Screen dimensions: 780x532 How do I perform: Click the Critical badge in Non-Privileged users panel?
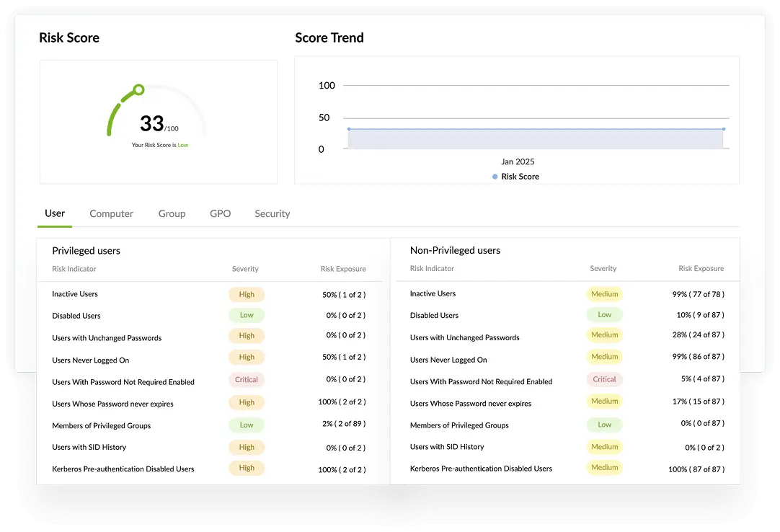(x=604, y=379)
